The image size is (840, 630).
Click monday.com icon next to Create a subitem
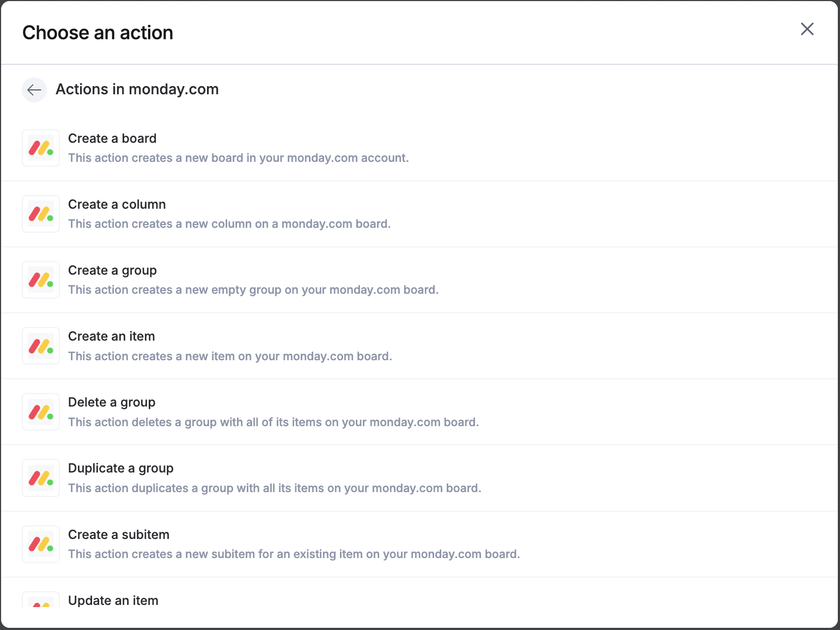click(x=41, y=544)
